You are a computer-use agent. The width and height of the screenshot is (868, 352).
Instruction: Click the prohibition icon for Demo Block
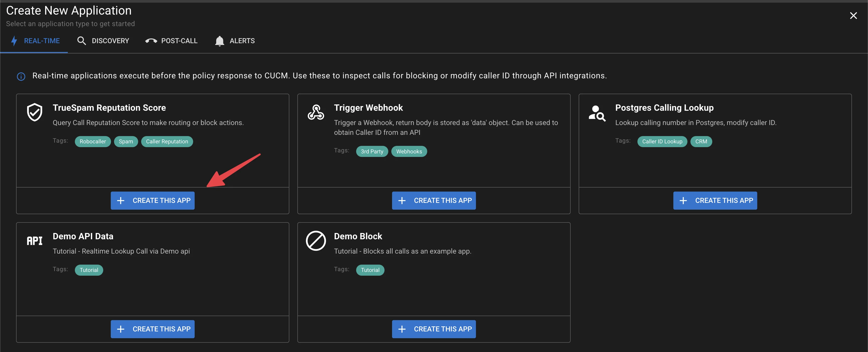pyautogui.click(x=316, y=241)
